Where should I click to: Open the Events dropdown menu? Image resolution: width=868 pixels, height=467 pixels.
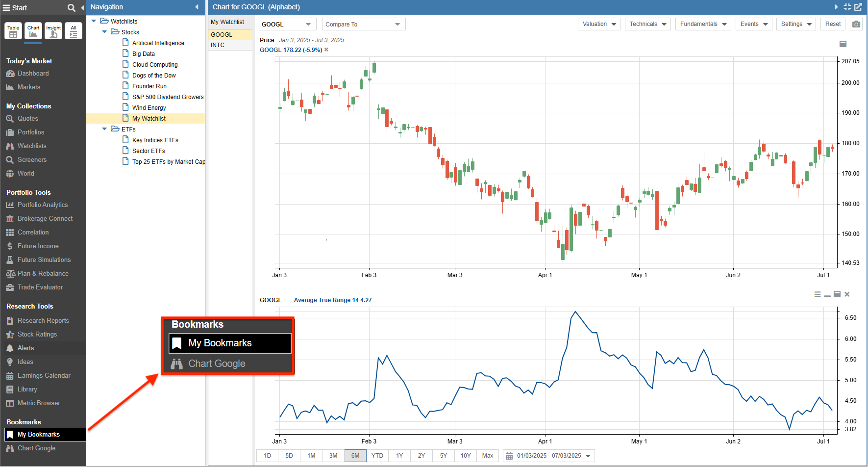point(754,24)
